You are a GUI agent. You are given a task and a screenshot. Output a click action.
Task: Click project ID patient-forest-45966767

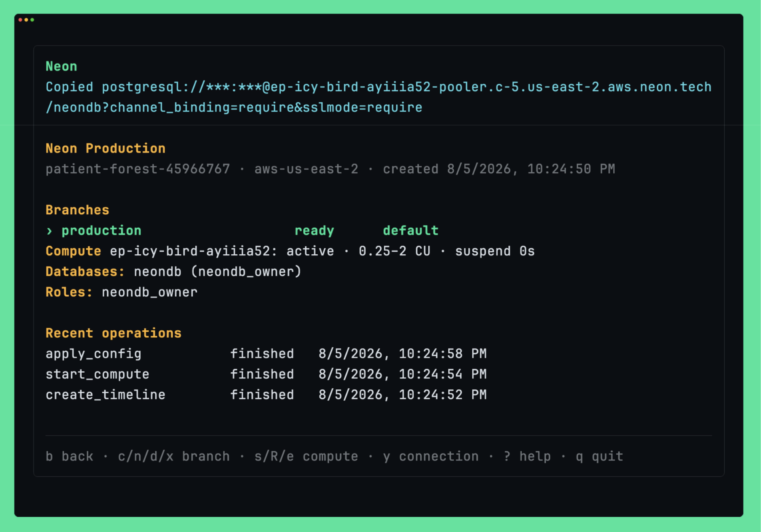tap(138, 169)
